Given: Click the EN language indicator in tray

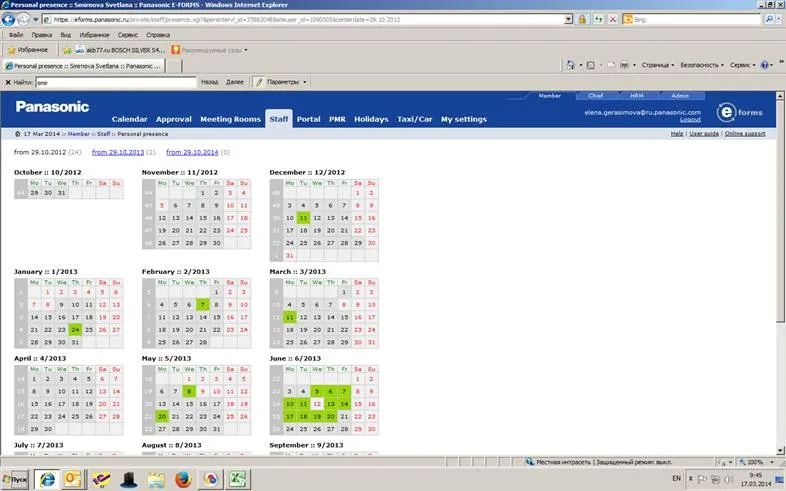Looking at the screenshot, I should coord(676,478).
